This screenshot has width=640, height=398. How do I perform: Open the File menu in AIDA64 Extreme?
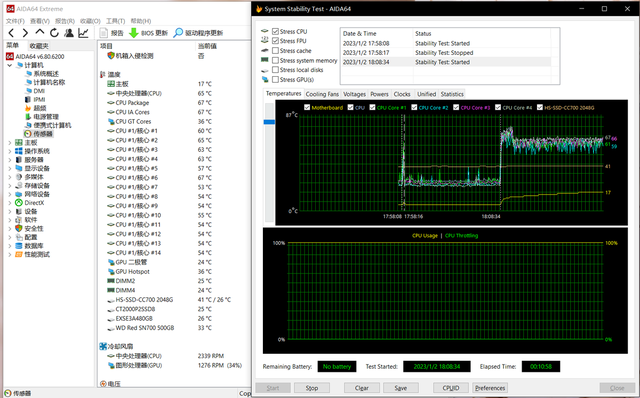pyautogui.click(x=15, y=21)
